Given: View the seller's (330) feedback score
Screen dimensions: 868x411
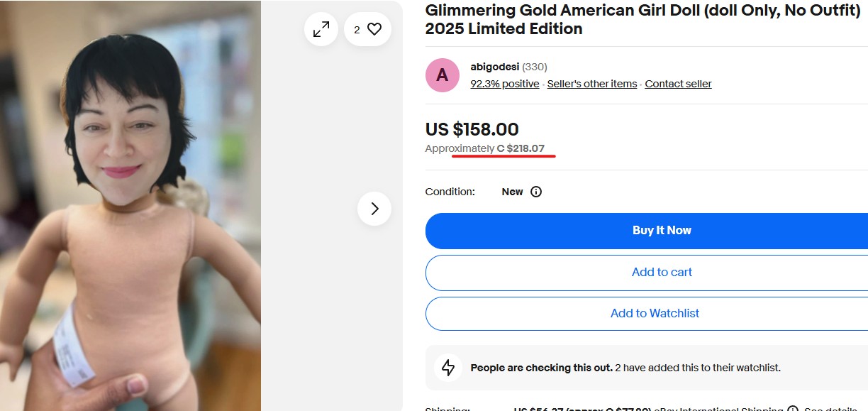Looking at the screenshot, I should [x=535, y=67].
